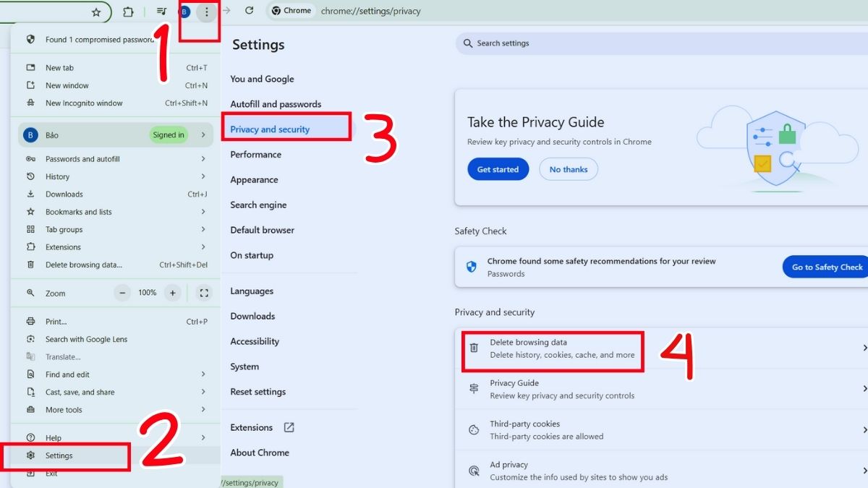Expand Tab groups submenu
This screenshot has height=488, width=868.
pyautogui.click(x=116, y=230)
